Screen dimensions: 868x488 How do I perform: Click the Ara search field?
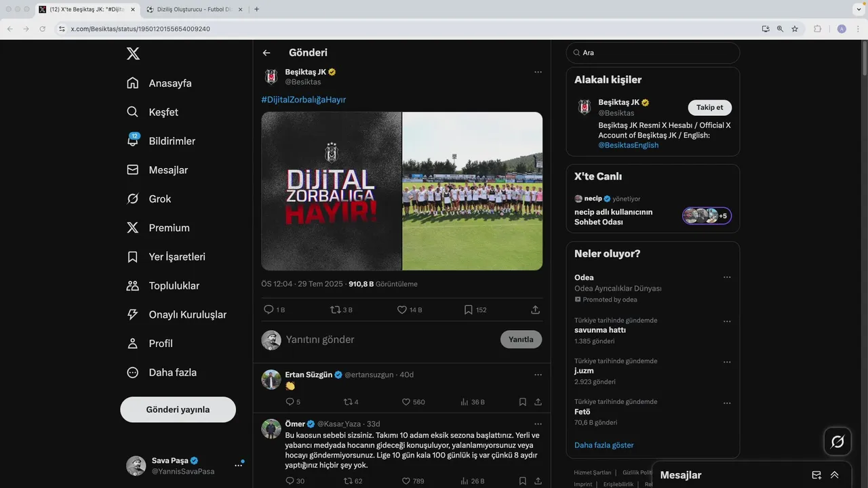point(653,53)
